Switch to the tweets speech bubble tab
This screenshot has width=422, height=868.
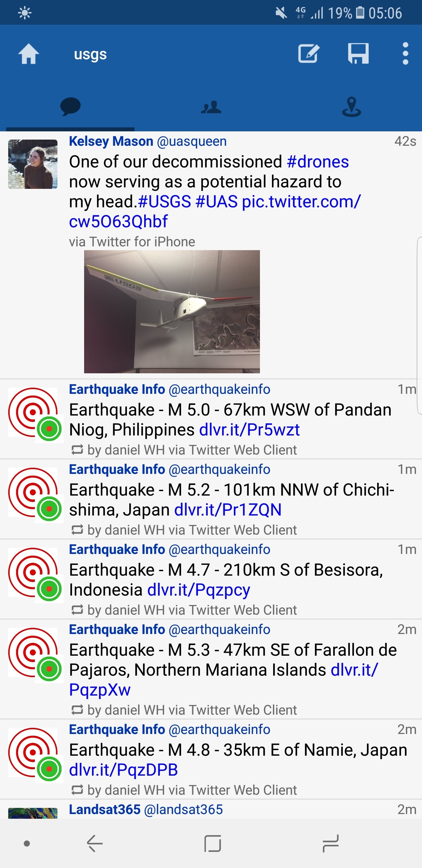70,107
